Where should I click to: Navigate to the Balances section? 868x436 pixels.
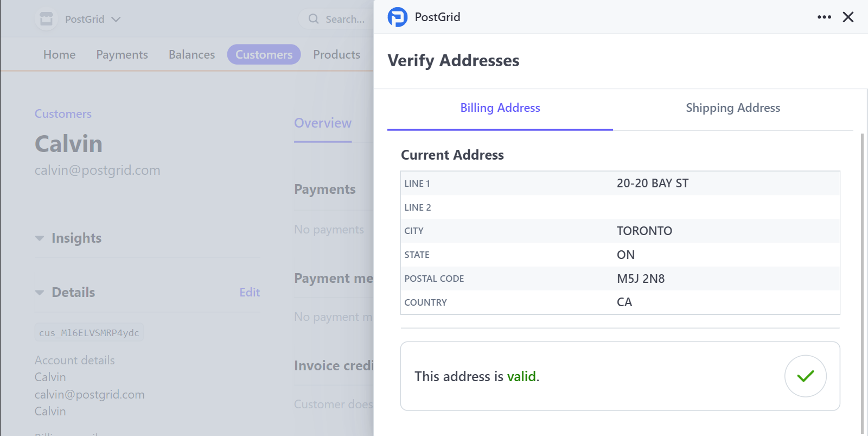pyautogui.click(x=191, y=54)
